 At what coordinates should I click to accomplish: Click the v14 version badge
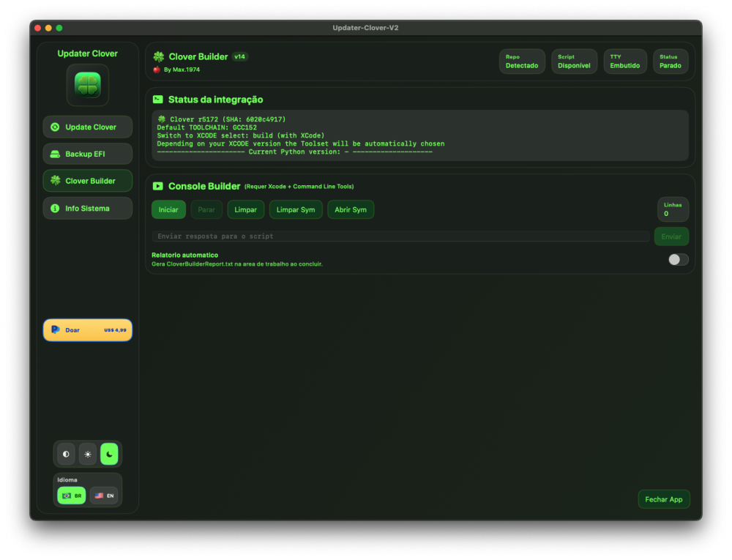click(x=240, y=56)
